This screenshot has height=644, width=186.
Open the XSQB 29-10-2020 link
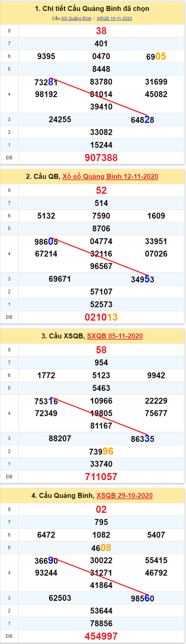click(x=124, y=496)
